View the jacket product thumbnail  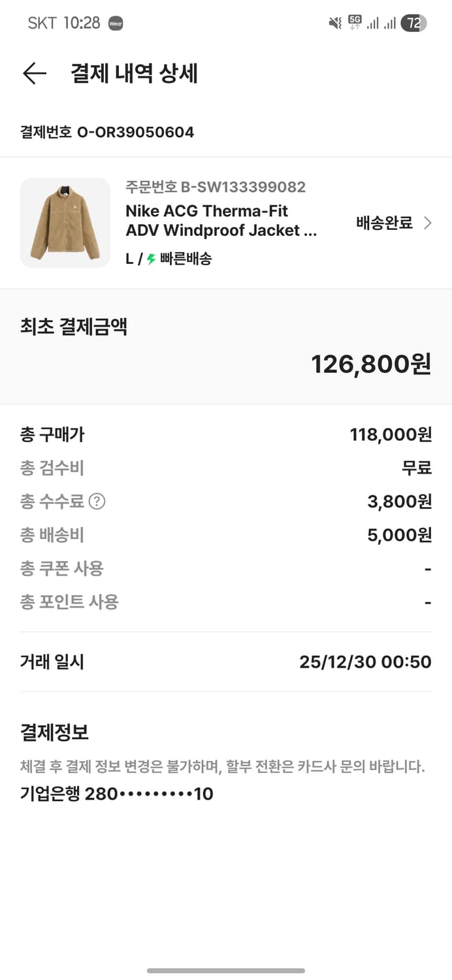[x=65, y=222]
